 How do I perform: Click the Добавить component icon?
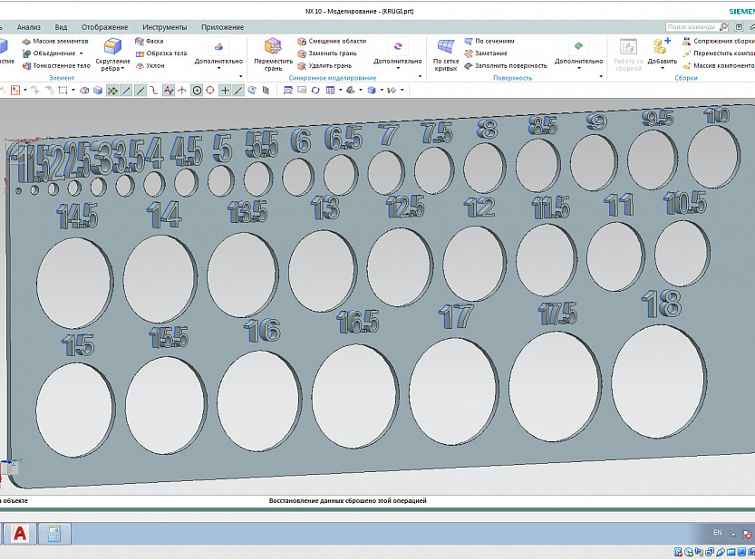(x=662, y=47)
